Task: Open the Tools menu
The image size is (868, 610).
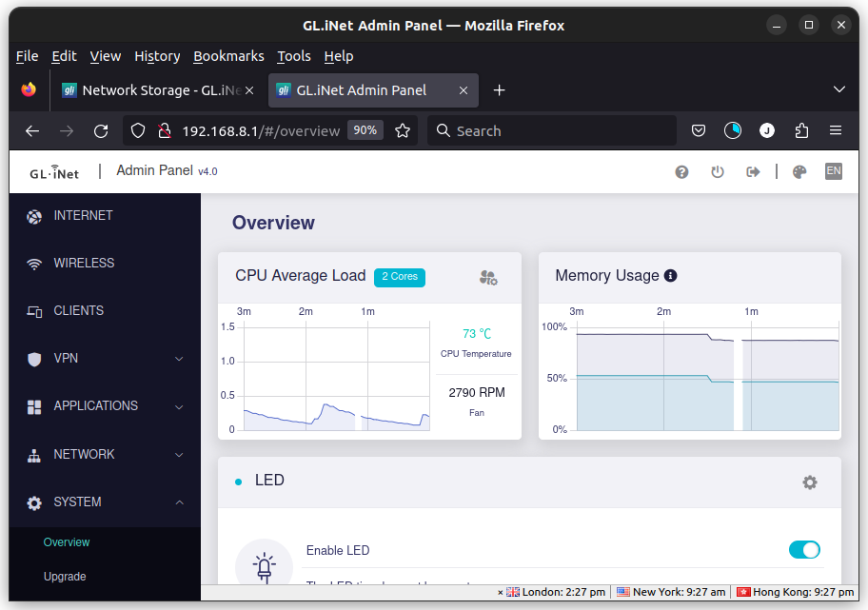Action: click(x=294, y=56)
